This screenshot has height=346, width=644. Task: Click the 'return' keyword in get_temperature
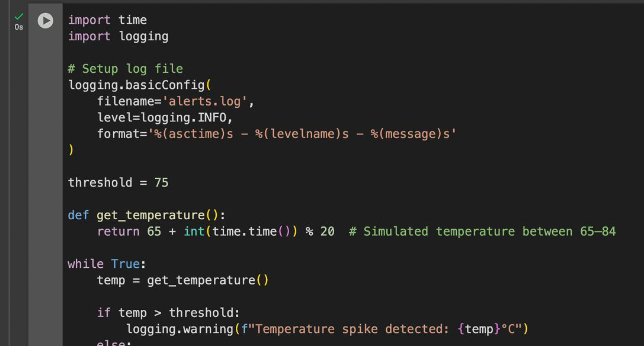pyautogui.click(x=118, y=231)
